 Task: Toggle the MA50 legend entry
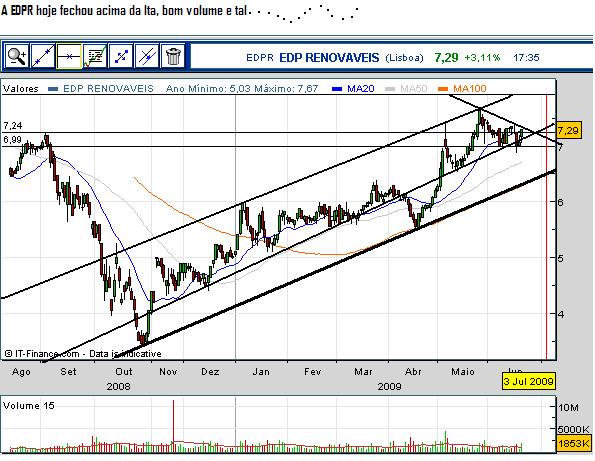pos(406,89)
